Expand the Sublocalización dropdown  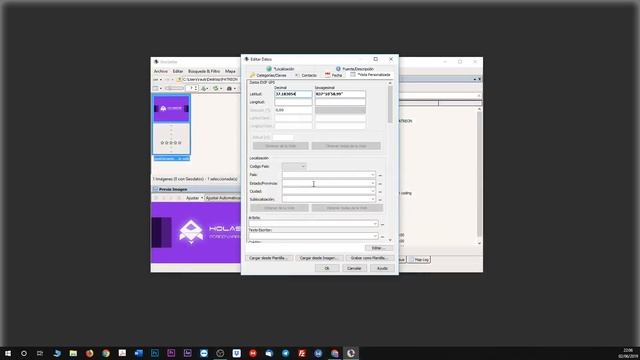pyautogui.click(x=372, y=199)
